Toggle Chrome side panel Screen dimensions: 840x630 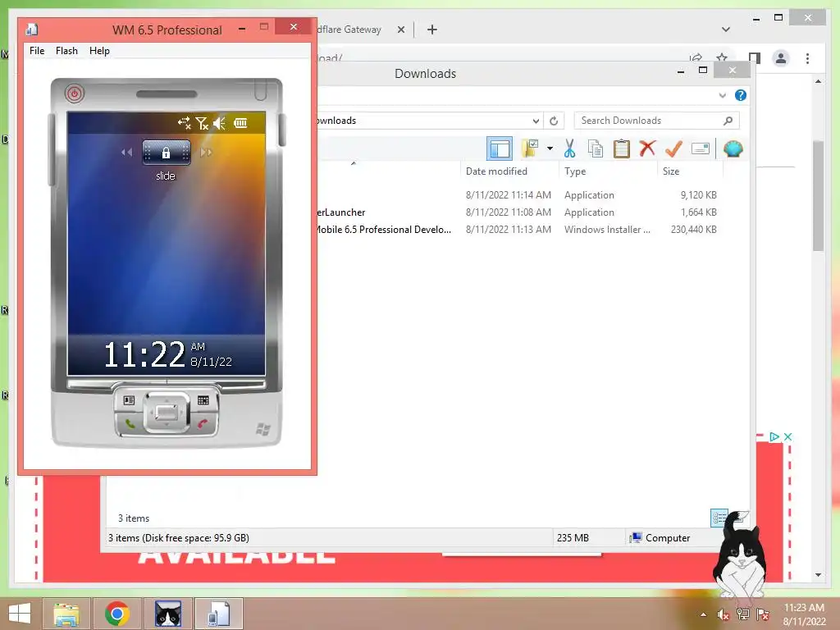pos(755,58)
